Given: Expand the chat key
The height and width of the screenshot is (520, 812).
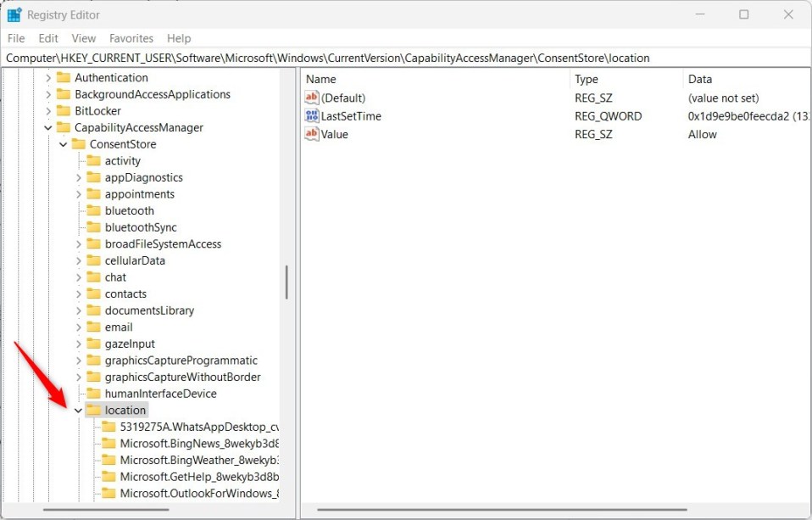Looking at the screenshot, I should pyautogui.click(x=79, y=277).
